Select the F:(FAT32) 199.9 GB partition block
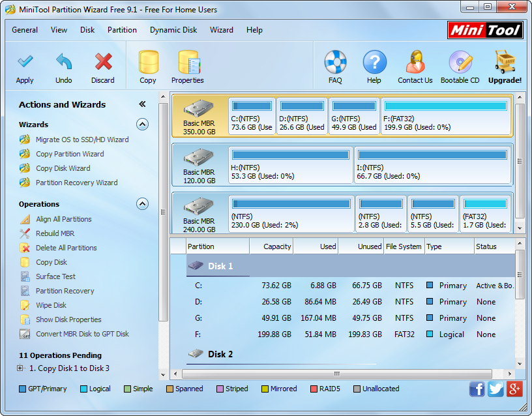The height and width of the screenshot is (416, 532). point(446,116)
